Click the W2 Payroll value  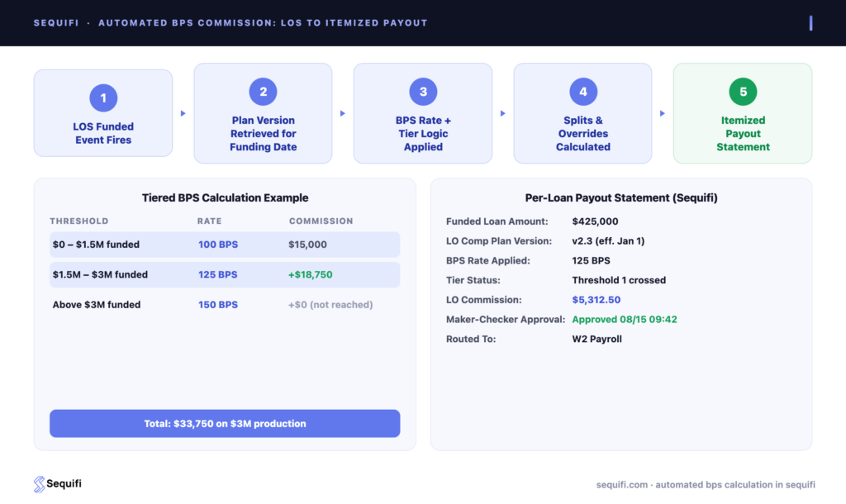click(x=596, y=339)
